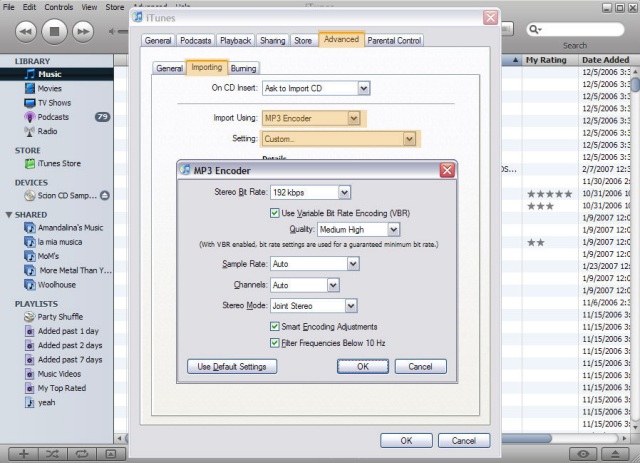Eject the Scion CD Sampler disc
640x463 pixels.
coord(105,196)
